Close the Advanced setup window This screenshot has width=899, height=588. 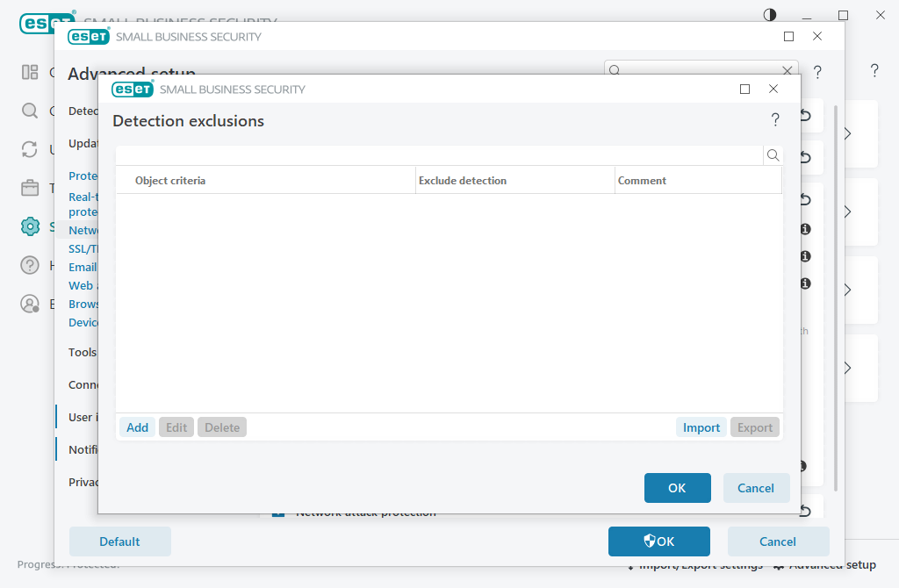(817, 37)
